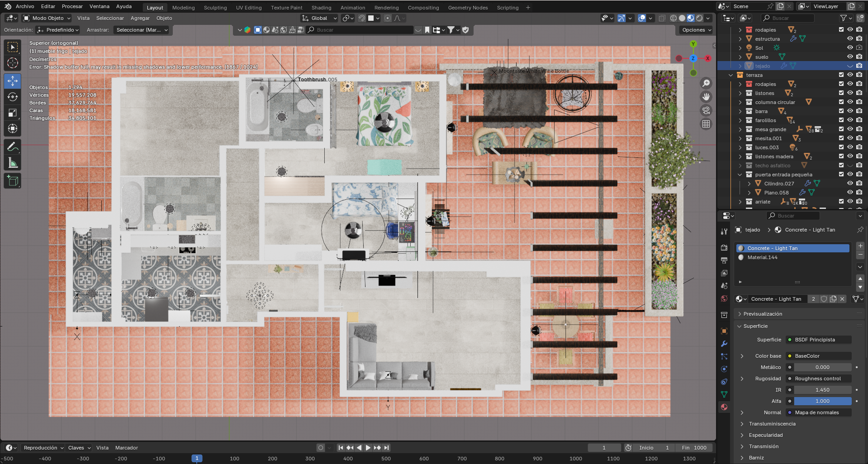Expand the Transluminiscencia panel
868x464 pixels.
[772, 424]
